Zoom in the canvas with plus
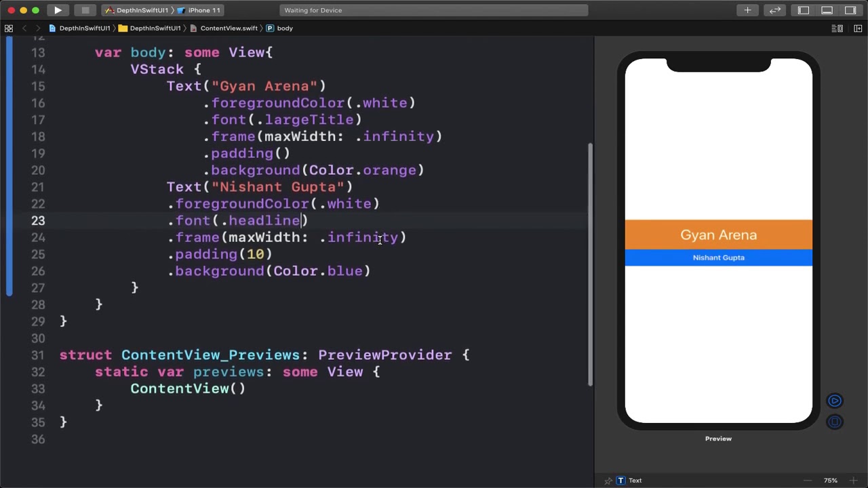The image size is (868, 488). click(x=853, y=481)
